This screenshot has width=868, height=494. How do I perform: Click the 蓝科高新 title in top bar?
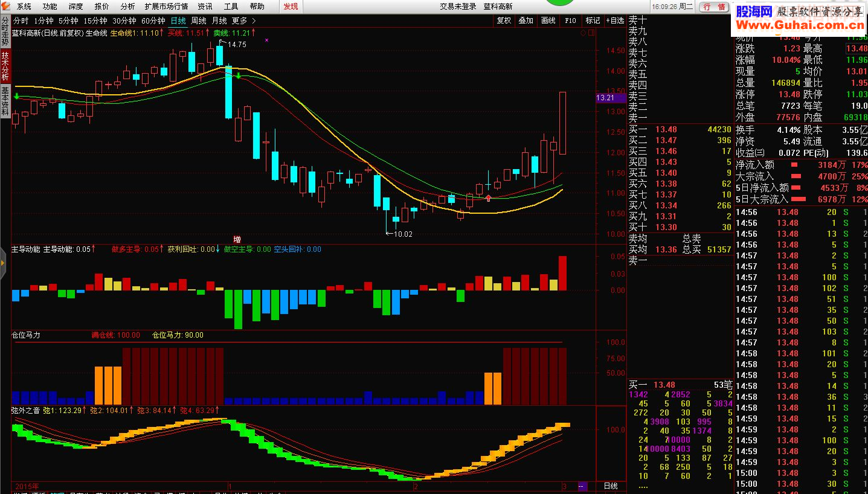tap(498, 7)
